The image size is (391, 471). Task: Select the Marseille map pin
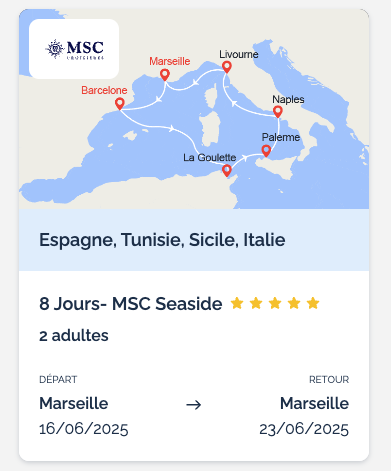[x=165, y=75]
